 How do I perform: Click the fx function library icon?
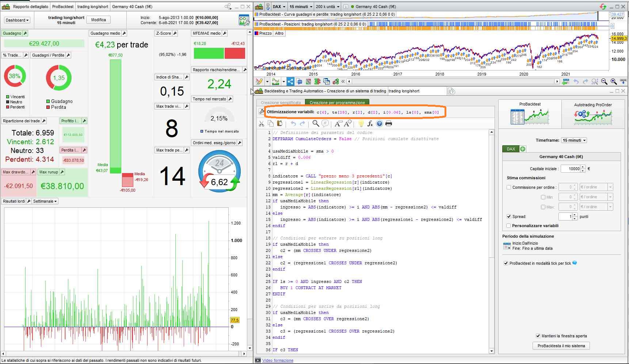(x=370, y=124)
